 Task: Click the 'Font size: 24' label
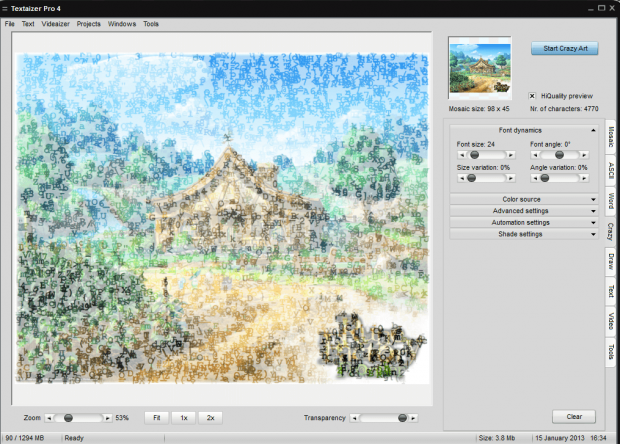point(476,144)
